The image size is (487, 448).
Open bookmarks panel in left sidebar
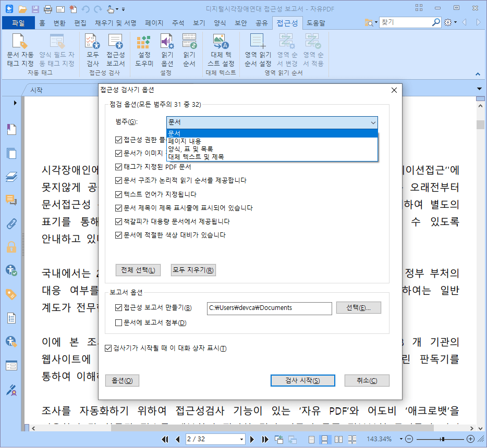[x=11, y=129]
